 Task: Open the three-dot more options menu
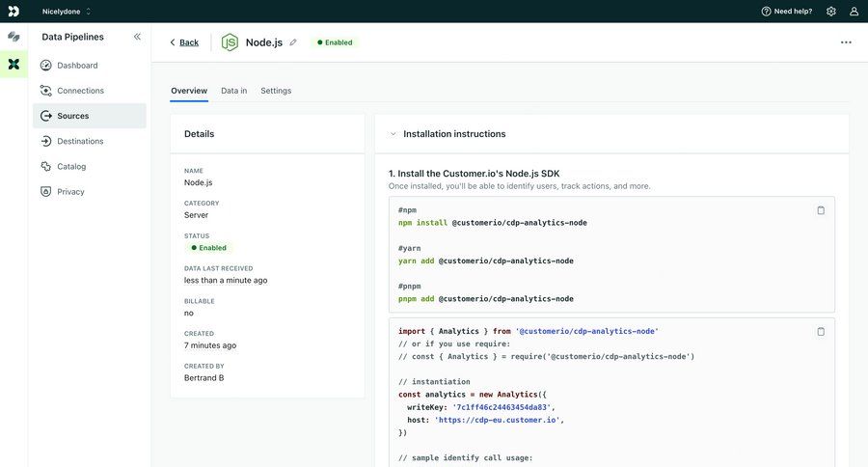pyautogui.click(x=846, y=42)
